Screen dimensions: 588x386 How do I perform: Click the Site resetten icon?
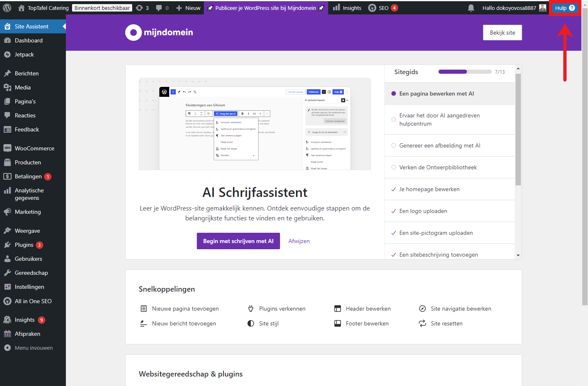pyautogui.click(x=422, y=323)
